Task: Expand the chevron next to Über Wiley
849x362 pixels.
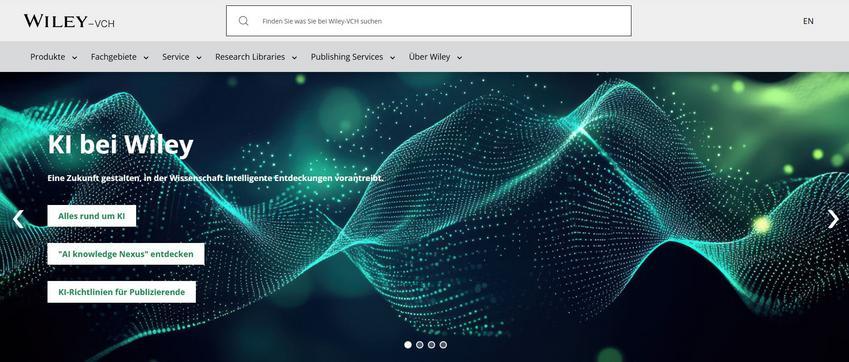Action: click(459, 57)
